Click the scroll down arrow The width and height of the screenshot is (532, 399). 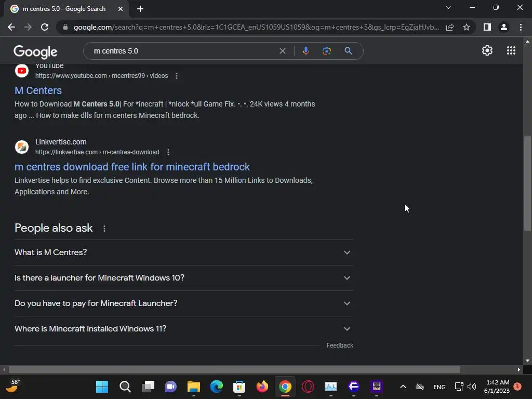[x=527, y=361]
